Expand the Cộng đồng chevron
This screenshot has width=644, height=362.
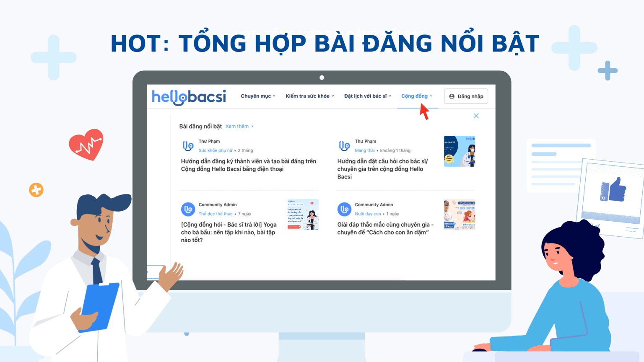[431, 96]
